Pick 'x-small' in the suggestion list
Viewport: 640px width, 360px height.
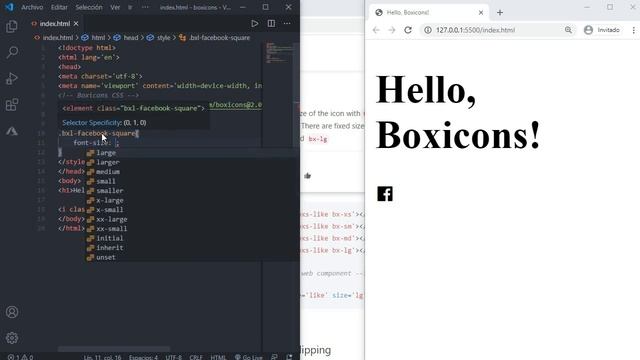[192, 210]
